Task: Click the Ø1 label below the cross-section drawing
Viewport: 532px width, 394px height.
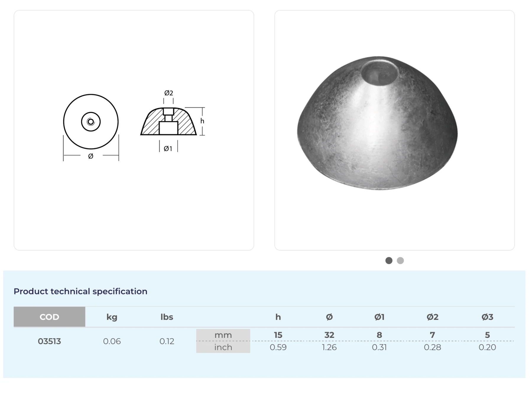Action: (168, 149)
